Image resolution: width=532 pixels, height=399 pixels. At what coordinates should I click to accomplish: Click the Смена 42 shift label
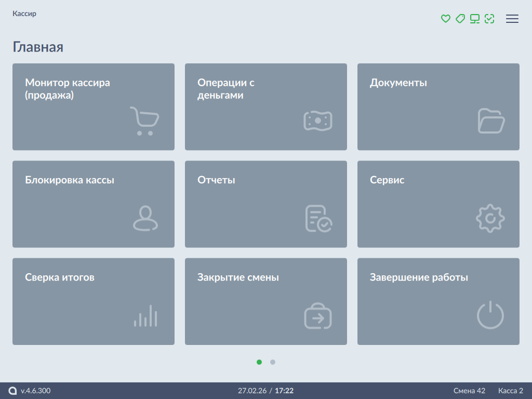(469, 391)
